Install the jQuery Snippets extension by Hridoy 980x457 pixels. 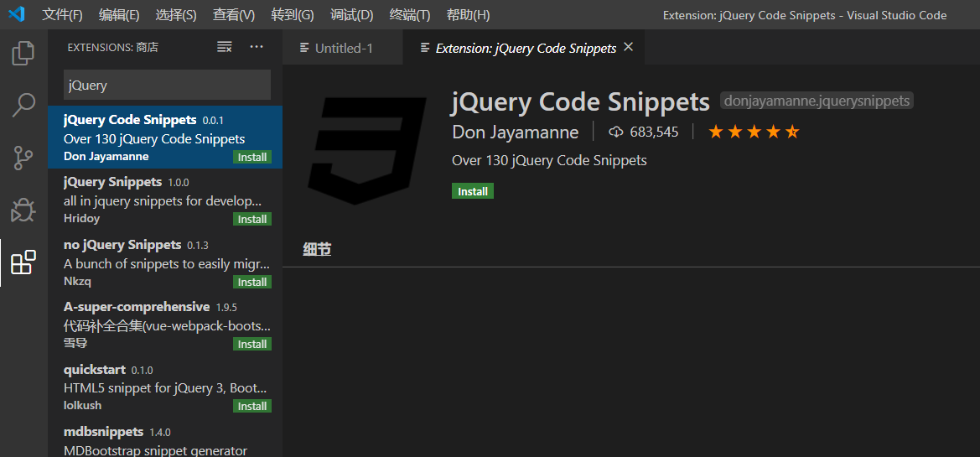tap(252, 220)
